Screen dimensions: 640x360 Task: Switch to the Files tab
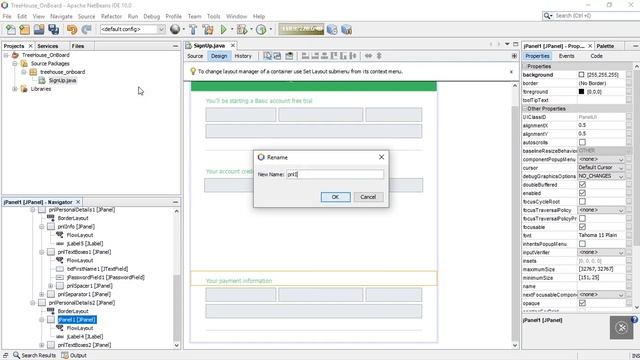click(78, 46)
